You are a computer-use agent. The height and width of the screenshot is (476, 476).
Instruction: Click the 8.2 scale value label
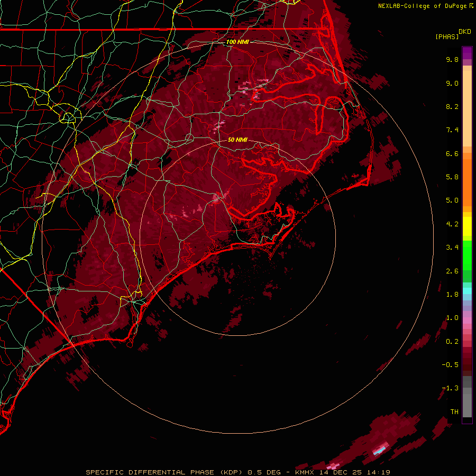click(452, 106)
